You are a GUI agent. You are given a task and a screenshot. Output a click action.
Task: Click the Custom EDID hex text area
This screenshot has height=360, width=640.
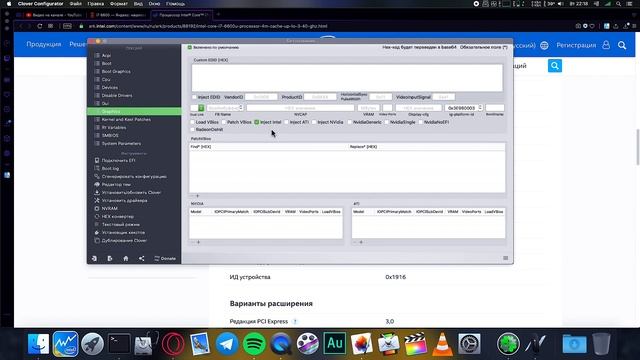pos(347,78)
